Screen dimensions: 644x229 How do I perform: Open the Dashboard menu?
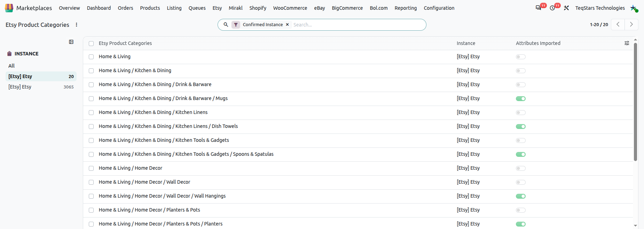99,8
